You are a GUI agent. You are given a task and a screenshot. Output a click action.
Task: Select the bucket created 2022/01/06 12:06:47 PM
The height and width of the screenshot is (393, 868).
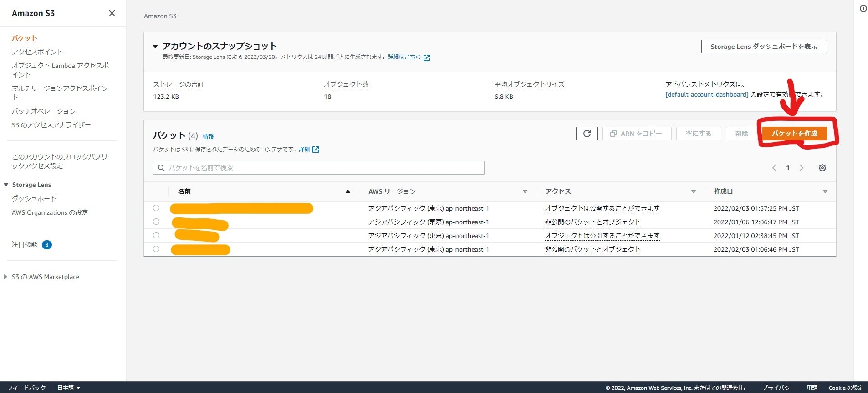pyautogui.click(x=156, y=222)
